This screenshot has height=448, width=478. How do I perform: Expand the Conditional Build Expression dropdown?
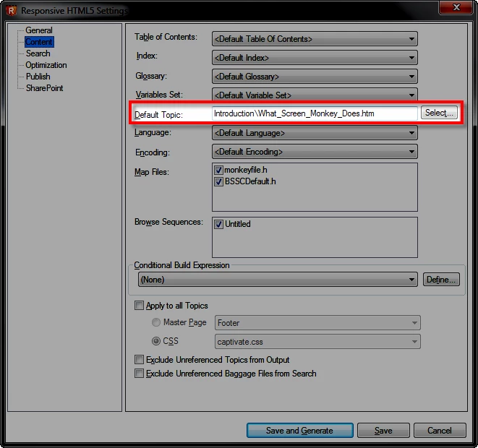click(x=278, y=280)
